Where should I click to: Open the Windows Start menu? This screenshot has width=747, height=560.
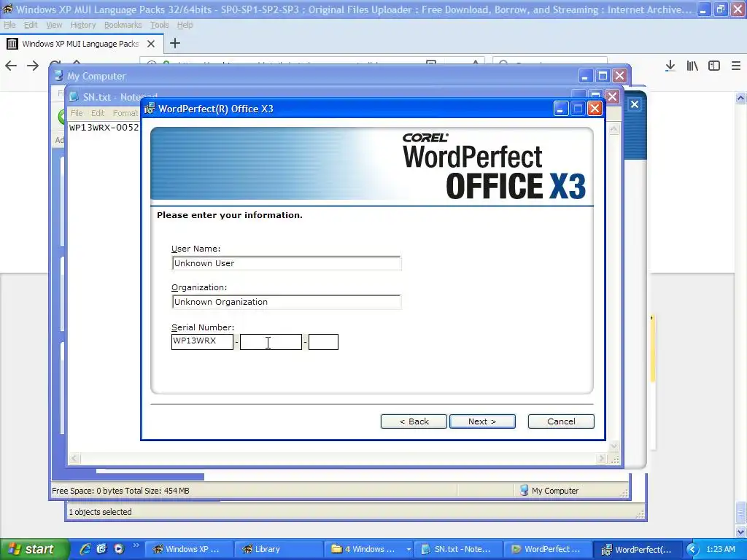[34, 549]
